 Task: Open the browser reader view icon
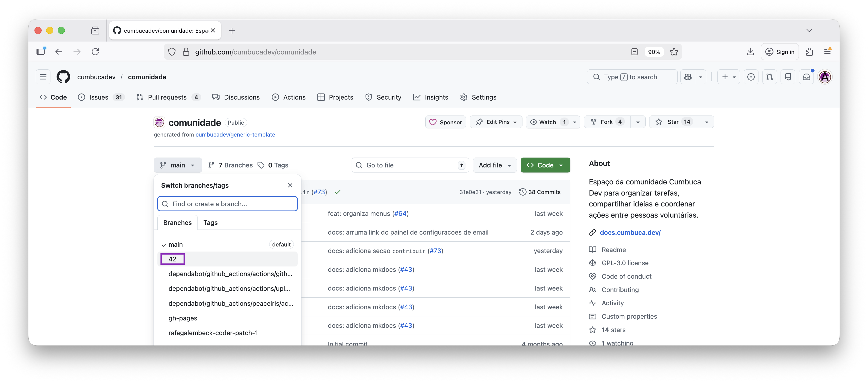tap(634, 52)
